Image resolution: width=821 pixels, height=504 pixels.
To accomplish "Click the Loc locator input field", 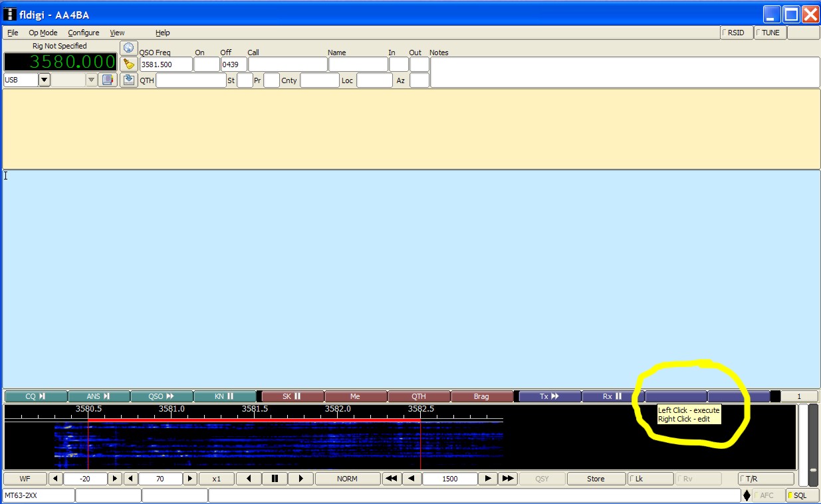I will [374, 80].
